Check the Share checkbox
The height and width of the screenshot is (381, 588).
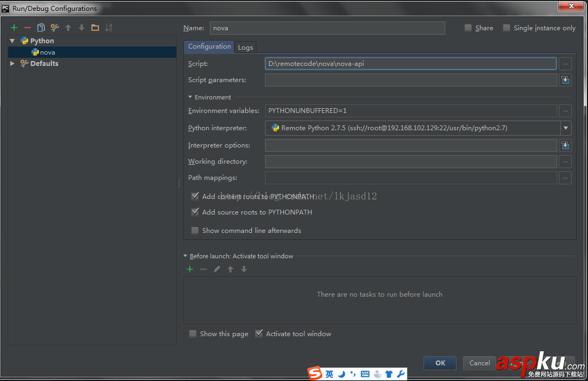[469, 28]
